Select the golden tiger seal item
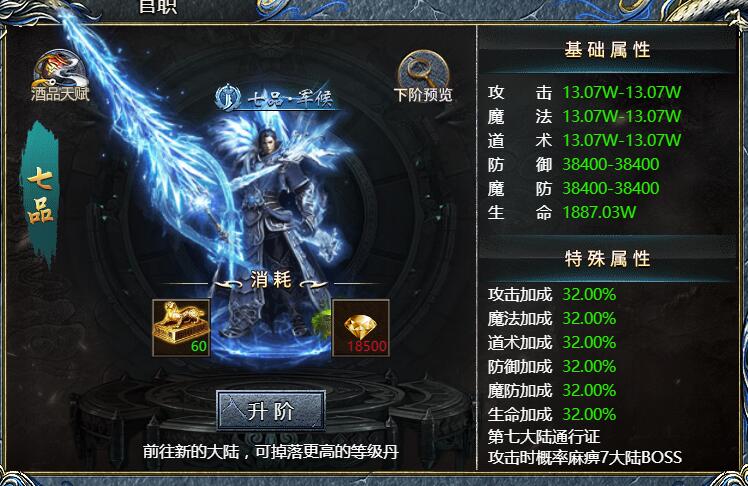The height and width of the screenshot is (486, 748). 181,328
